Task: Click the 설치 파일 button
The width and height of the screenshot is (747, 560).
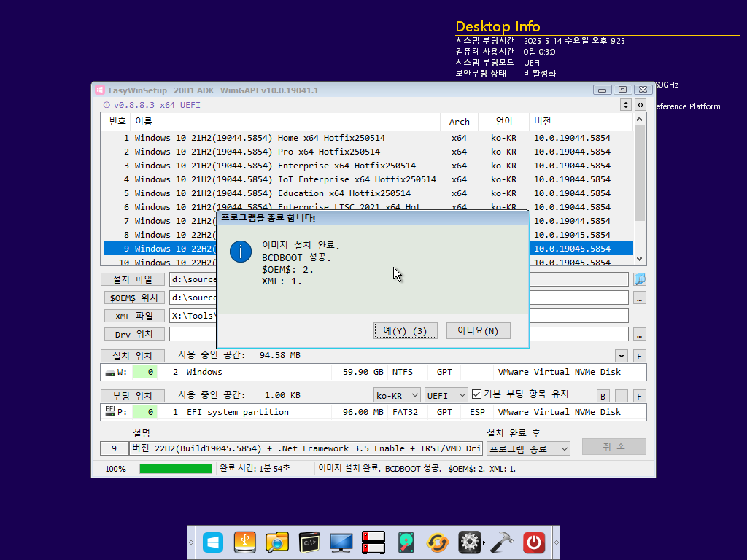Action: pos(133,279)
